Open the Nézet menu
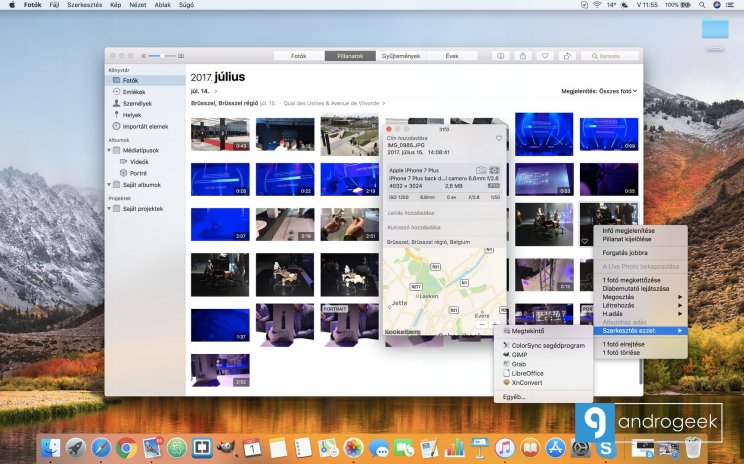Viewport: 744px width, 464px height. tap(138, 5)
